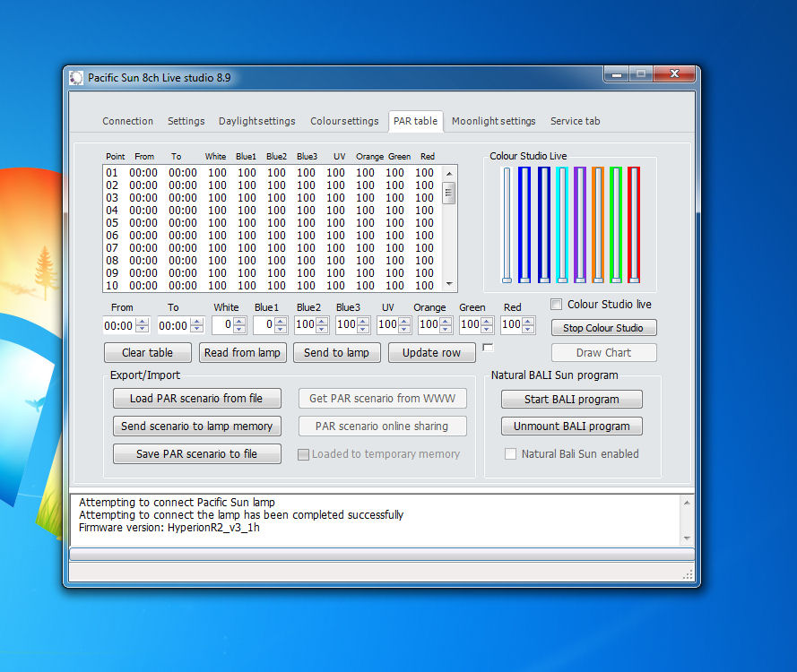Click Get PAR scenario from WWW

382,398
